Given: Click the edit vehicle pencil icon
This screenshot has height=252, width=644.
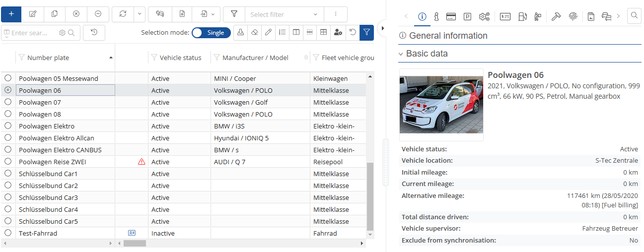Looking at the screenshot, I should 33,14.
